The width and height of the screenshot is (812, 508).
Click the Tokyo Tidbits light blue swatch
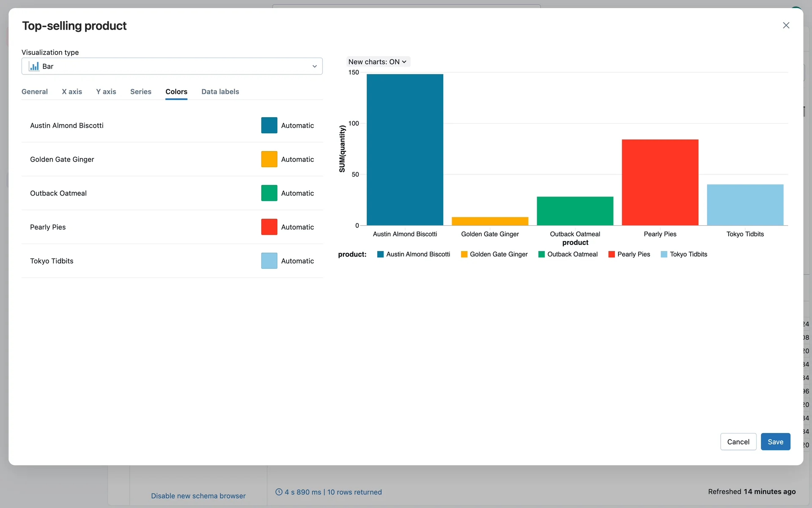coord(269,261)
